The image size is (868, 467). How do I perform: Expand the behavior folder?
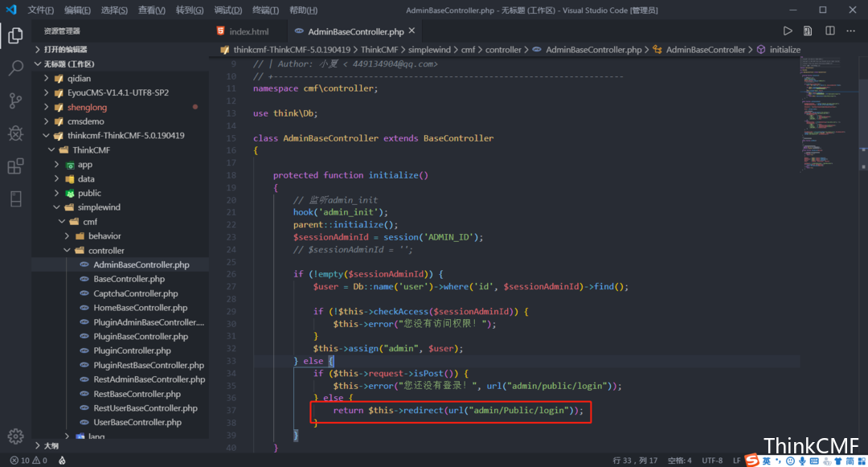tap(121, 236)
